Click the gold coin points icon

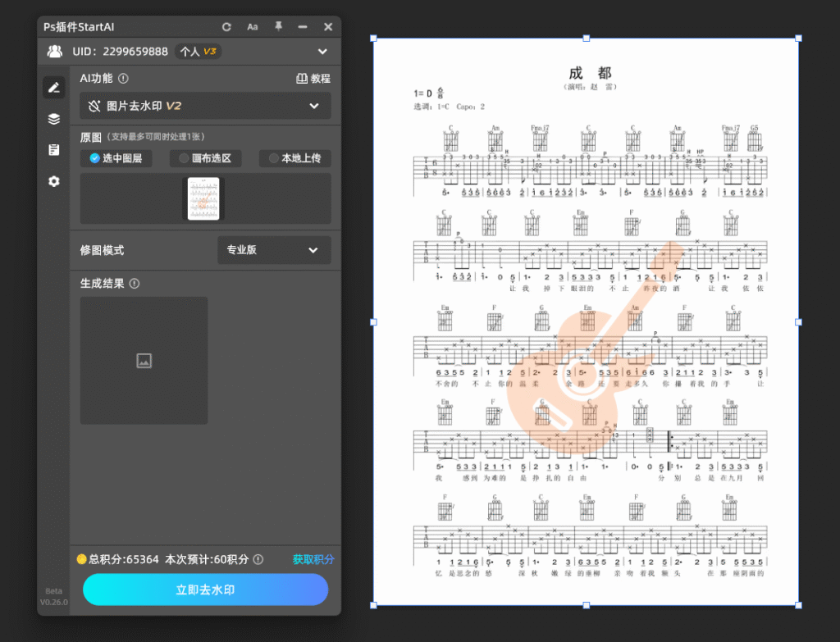tap(81, 559)
